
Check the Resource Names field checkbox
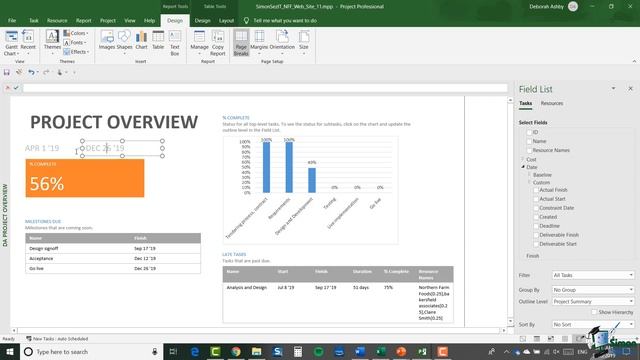point(529,150)
